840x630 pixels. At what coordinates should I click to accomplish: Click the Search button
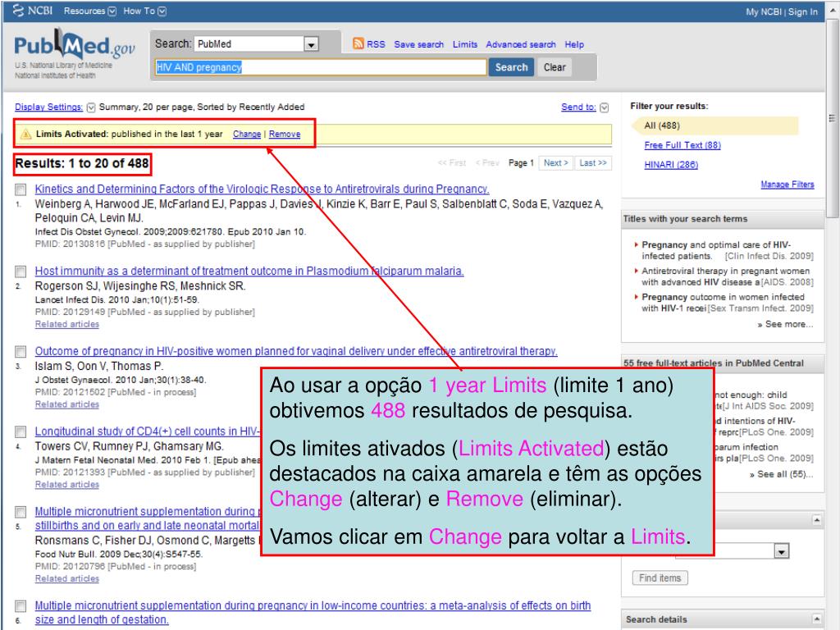pyautogui.click(x=511, y=67)
